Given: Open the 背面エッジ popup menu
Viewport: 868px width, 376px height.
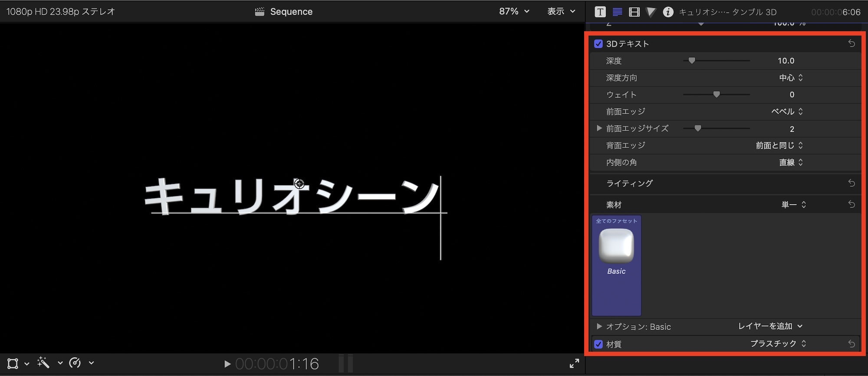Looking at the screenshot, I should click(x=779, y=145).
